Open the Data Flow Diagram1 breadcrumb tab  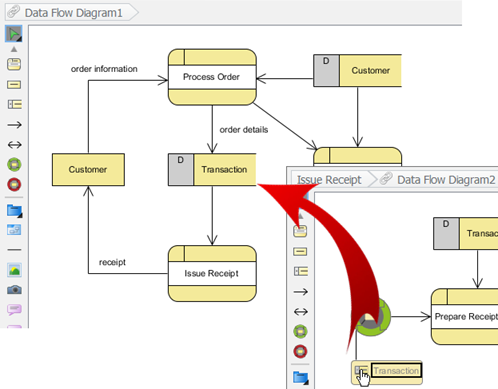72,13
